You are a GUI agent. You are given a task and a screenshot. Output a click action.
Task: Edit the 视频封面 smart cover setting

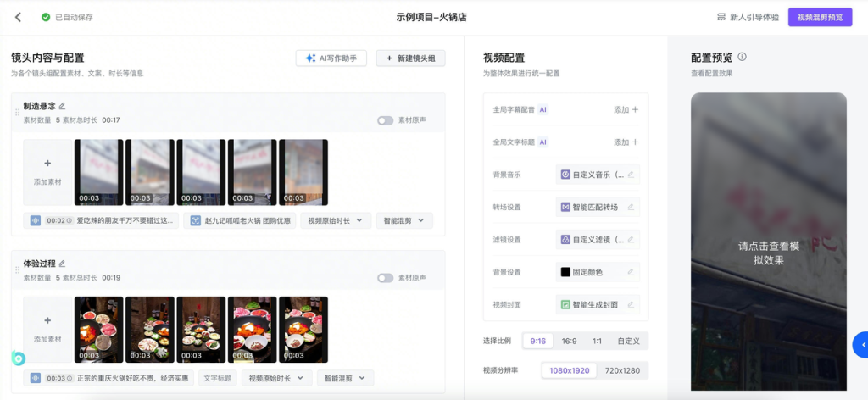(630, 304)
